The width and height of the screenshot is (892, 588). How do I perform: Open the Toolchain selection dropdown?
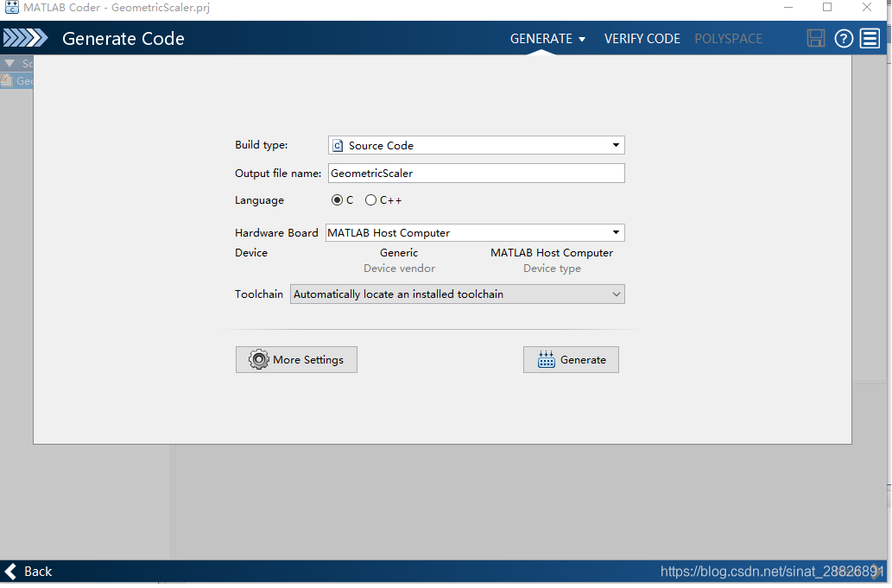click(458, 294)
